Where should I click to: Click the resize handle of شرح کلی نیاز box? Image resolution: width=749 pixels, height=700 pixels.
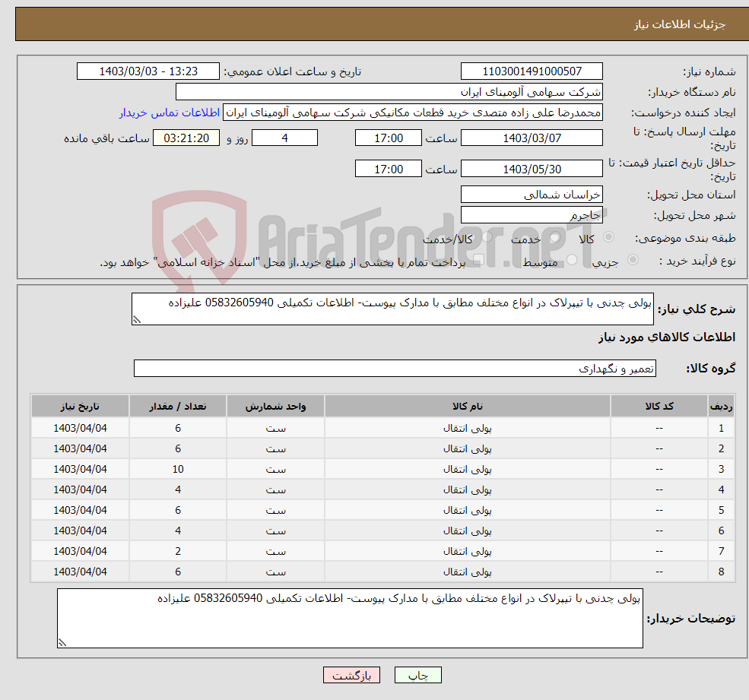click(137, 320)
